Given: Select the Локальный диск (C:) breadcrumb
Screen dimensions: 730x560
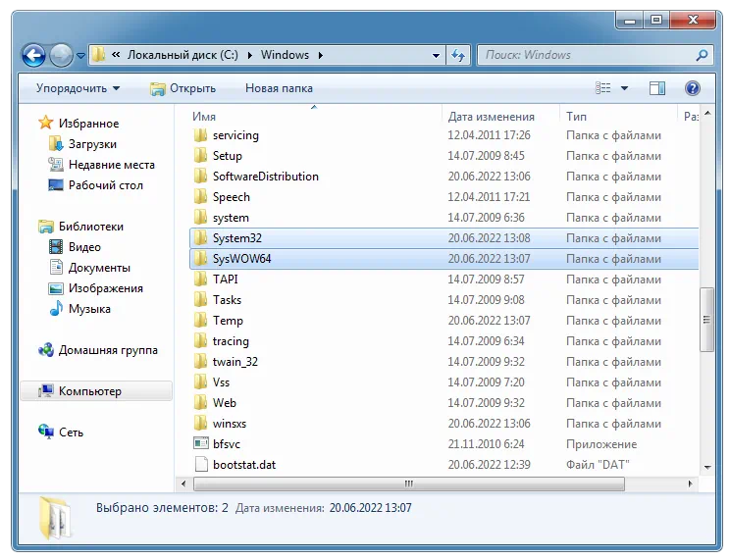Looking at the screenshot, I should (x=182, y=55).
